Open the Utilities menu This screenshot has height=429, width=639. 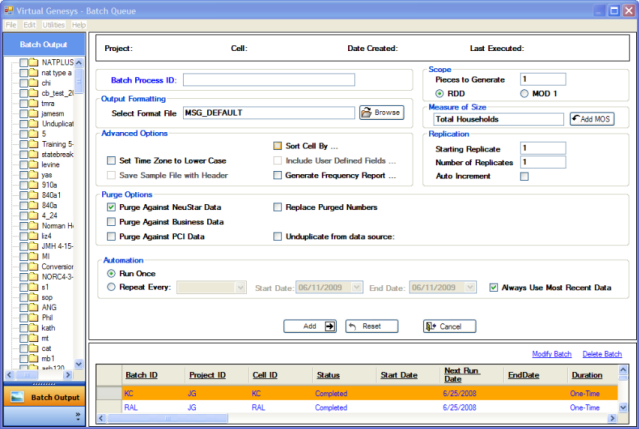coord(53,23)
